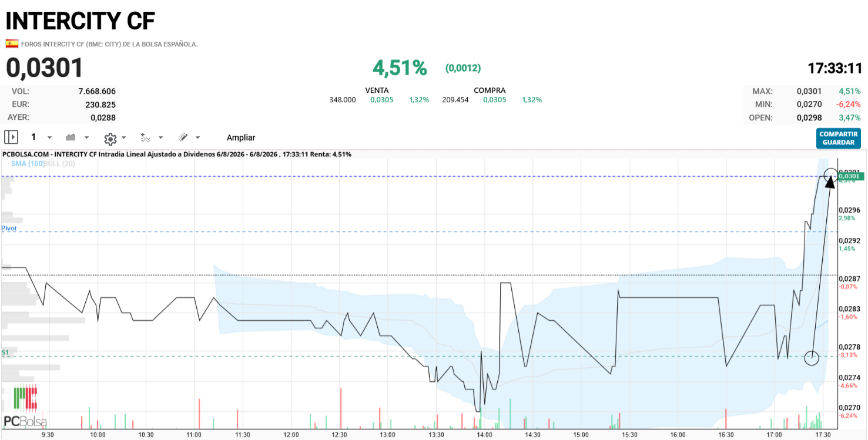The width and height of the screenshot is (868, 440).
Task: Click the 14:00 label on the time axis
Action: (484, 435)
